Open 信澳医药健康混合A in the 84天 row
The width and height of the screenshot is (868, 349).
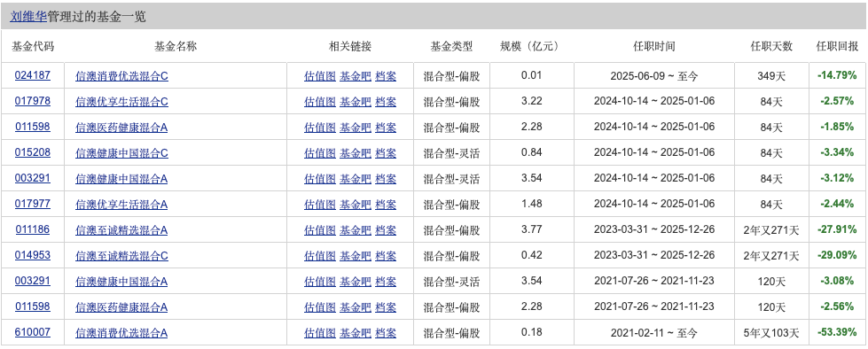point(121,128)
